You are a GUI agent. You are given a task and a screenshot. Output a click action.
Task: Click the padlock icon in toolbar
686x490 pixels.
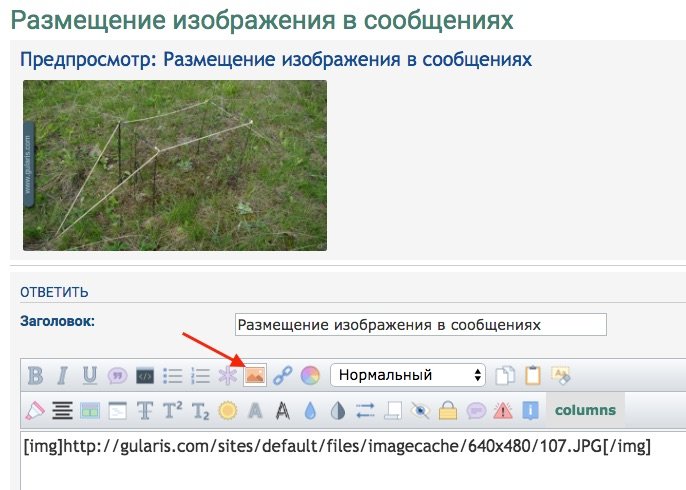(x=447, y=410)
